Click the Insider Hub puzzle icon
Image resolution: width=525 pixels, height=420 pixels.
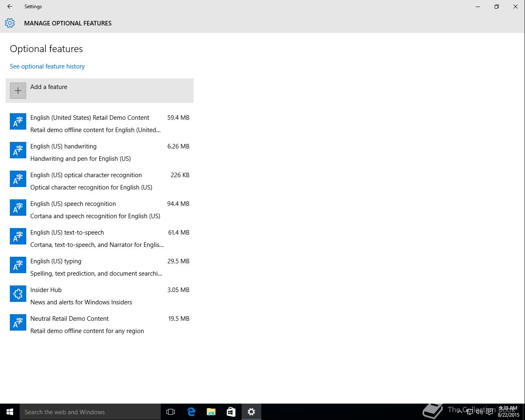click(18, 294)
